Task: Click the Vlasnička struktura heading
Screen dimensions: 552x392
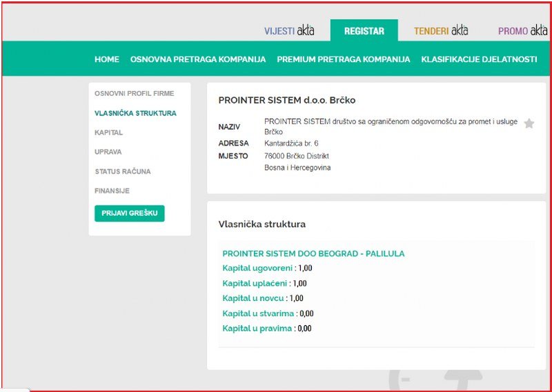Action: tap(262, 224)
